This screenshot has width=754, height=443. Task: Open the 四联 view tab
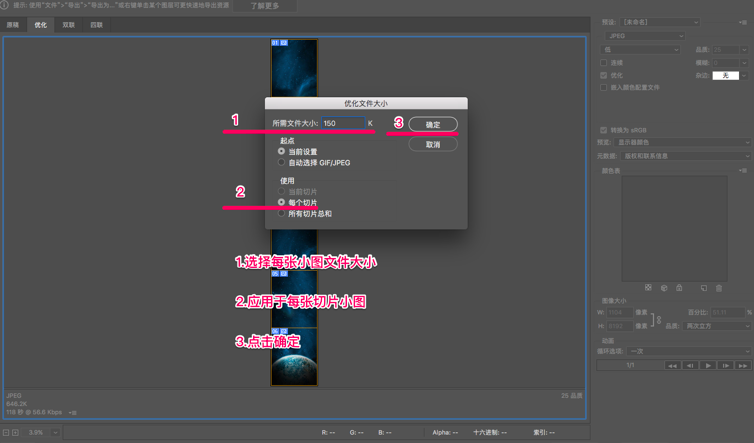96,25
